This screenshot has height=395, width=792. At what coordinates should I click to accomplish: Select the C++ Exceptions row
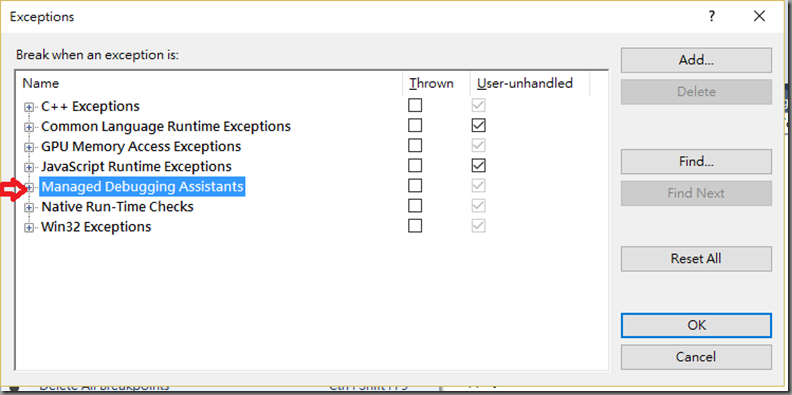[x=90, y=106]
